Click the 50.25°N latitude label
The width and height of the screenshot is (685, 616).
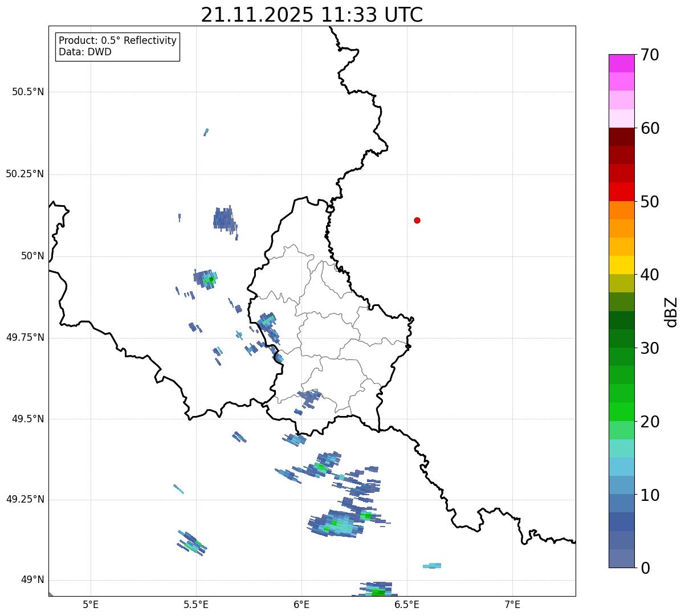pyautogui.click(x=25, y=174)
